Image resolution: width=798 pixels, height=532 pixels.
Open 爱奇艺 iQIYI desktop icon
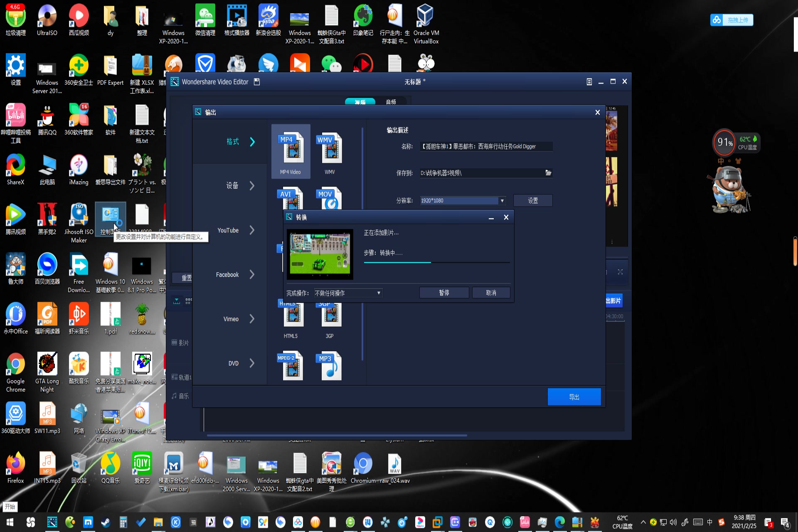click(142, 468)
